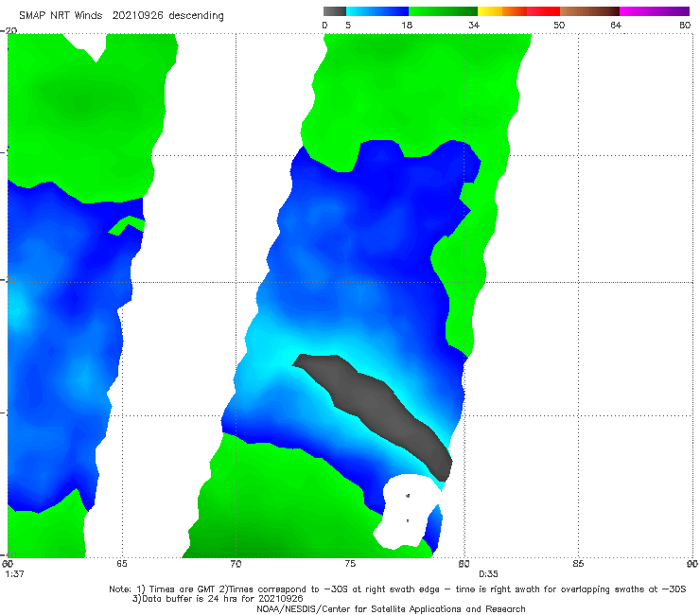Select the gray segment of the color bar
Viewport: 700px width, 615px height.
335,11
